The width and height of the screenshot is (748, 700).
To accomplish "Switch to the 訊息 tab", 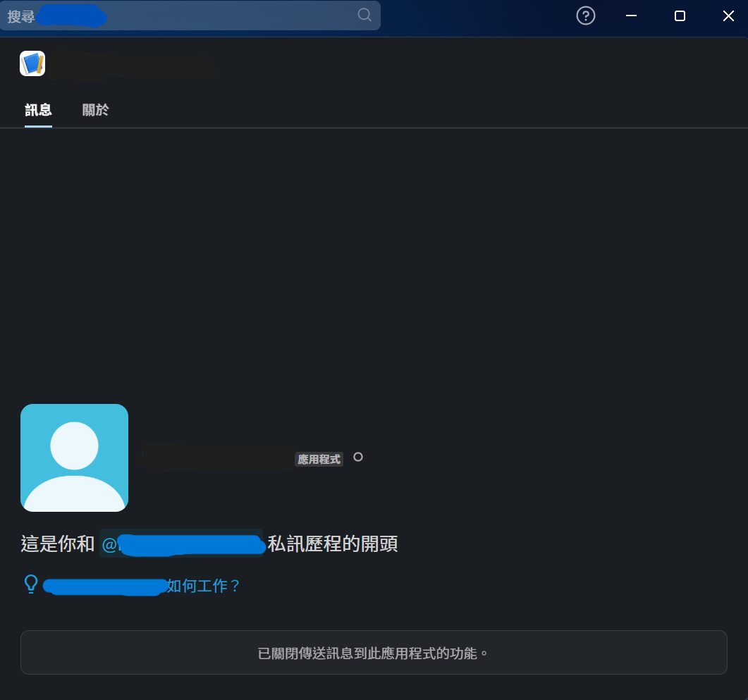I will pos(38,110).
